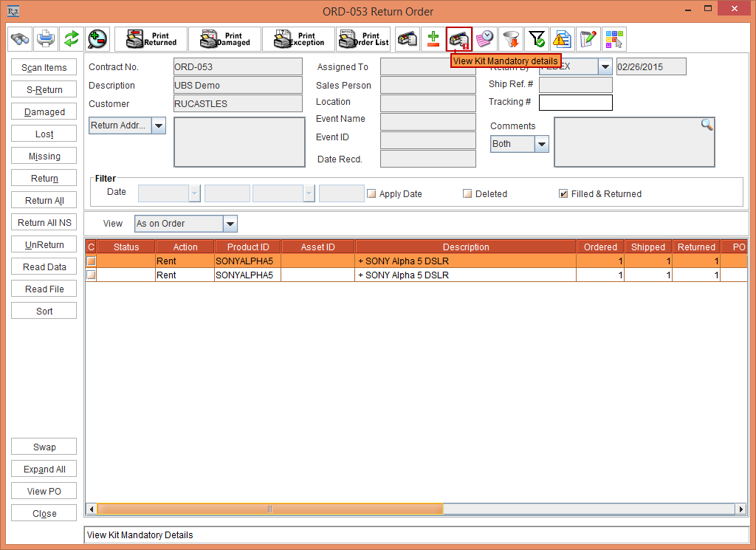Open the Return Addr dropdown
The height and width of the screenshot is (550, 756).
pos(158,126)
